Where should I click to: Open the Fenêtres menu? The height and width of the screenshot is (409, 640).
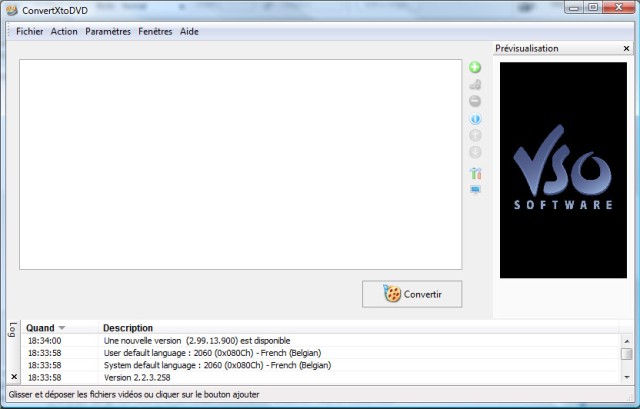pos(155,31)
